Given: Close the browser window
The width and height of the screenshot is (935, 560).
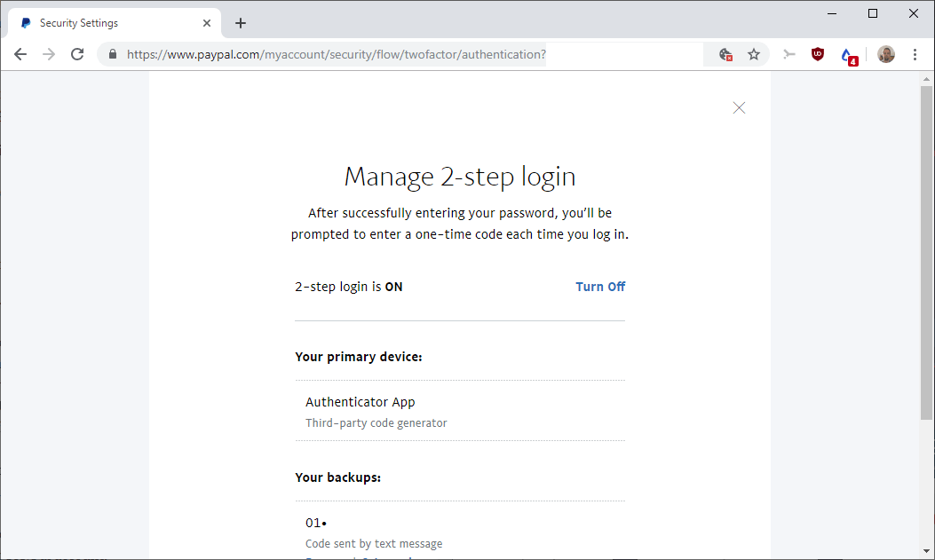Looking at the screenshot, I should (x=913, y=13).
